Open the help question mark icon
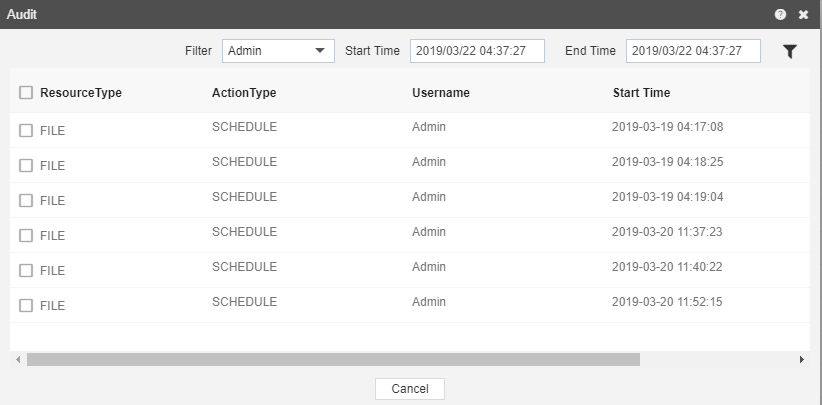Screen dimensions: 822x405 coord(780,14)
